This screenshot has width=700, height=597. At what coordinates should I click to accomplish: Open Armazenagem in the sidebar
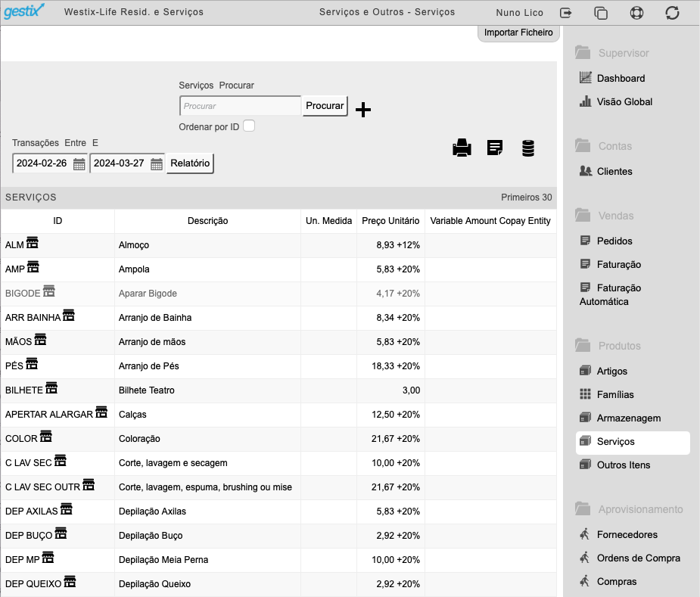point(620,418)
